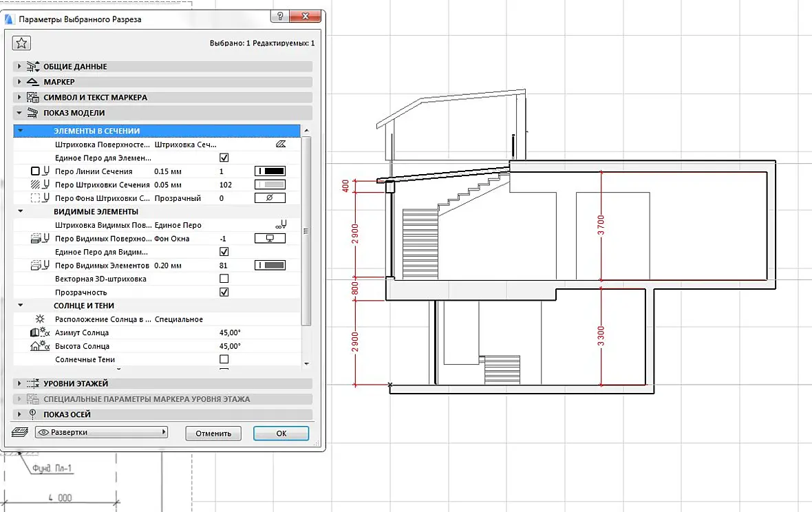Click the OK button
The width and height of the screenshot is (812, 512).
click(x=281, y=434)
